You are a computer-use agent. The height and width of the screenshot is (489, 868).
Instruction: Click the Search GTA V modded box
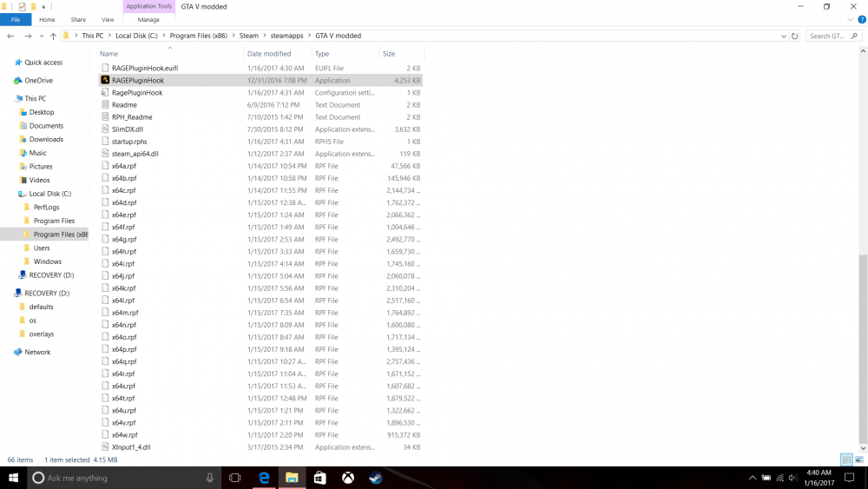(x=833, y=36)
